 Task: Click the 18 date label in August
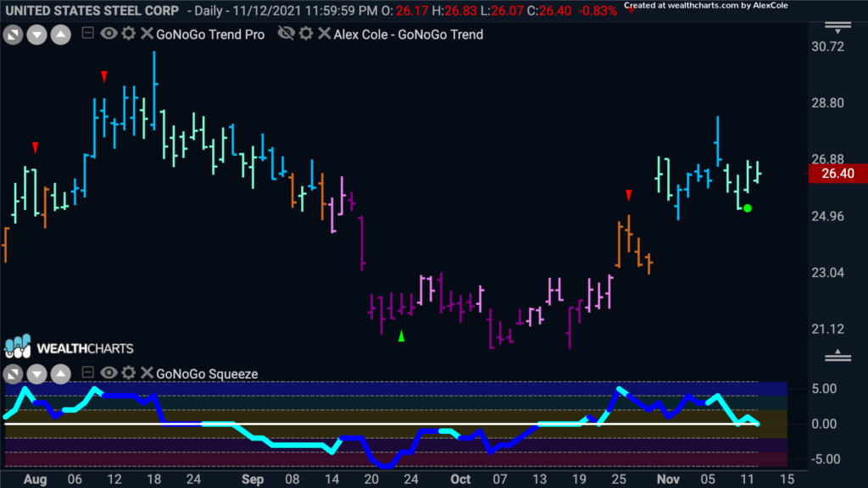(154, 480)
